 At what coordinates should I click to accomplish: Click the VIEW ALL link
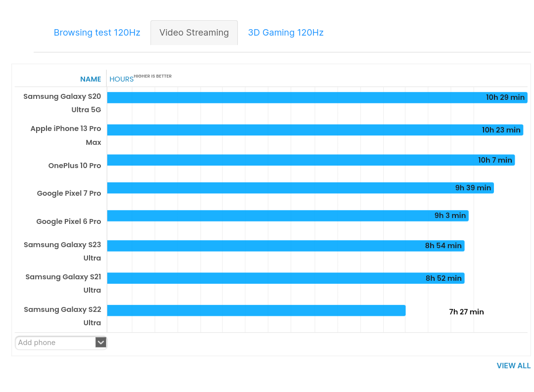513,366
